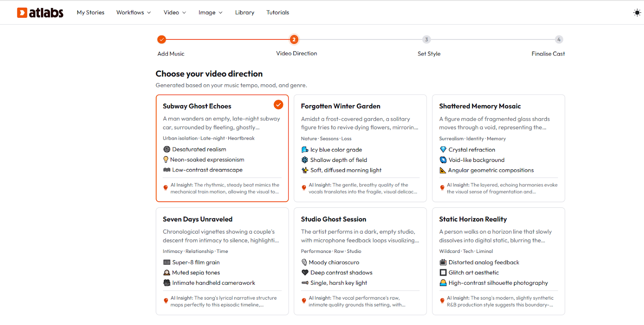
Task: Click the Deep contrast shadows heart icon
Action: [305, 273]
